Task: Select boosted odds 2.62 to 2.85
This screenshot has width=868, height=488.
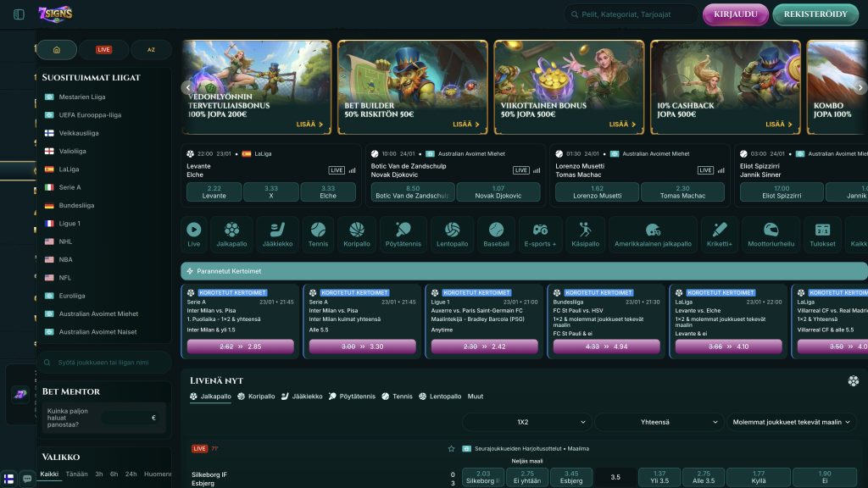Action: pyautogui.click(x=240, y=347)
